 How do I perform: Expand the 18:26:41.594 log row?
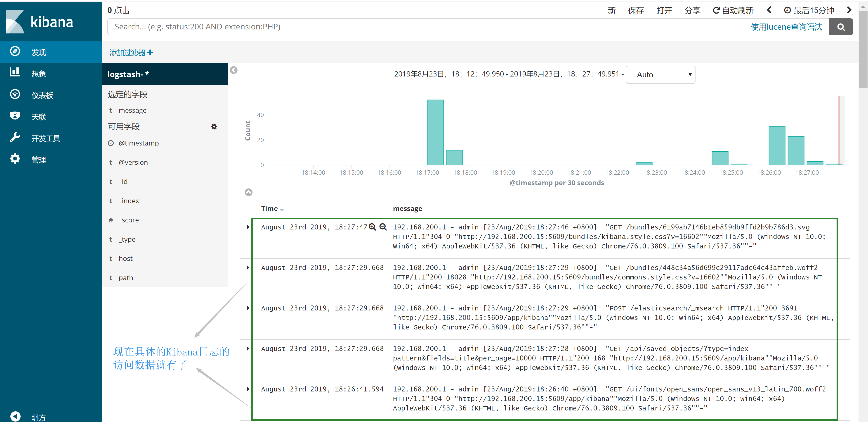click(248, 389)
